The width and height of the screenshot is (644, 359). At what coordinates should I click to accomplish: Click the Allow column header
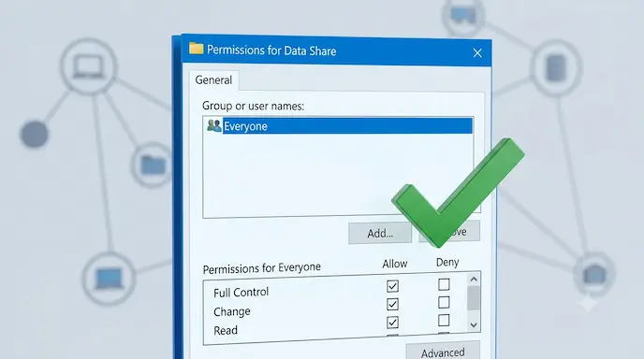[395, 264]
